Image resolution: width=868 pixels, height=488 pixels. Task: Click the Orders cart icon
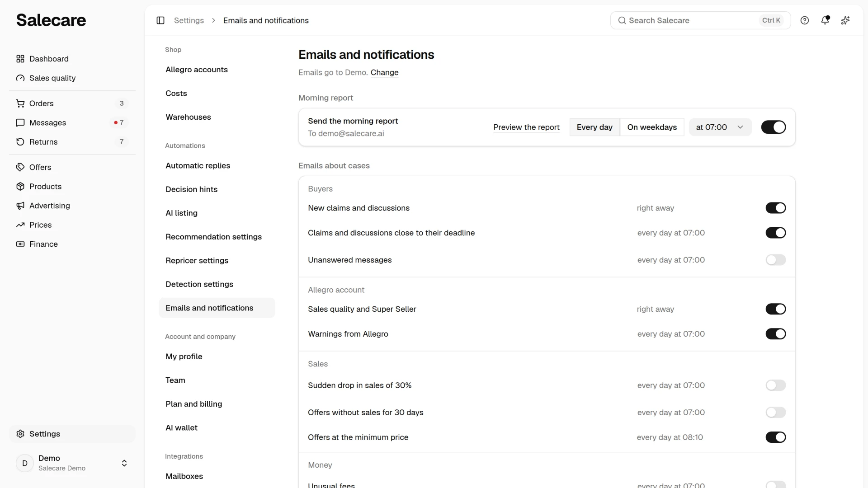pyautogui.click(x=20, y=103)
